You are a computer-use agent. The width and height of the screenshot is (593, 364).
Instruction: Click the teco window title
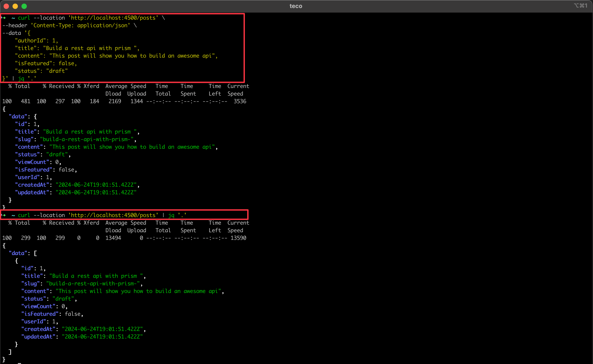coord(296,6)
